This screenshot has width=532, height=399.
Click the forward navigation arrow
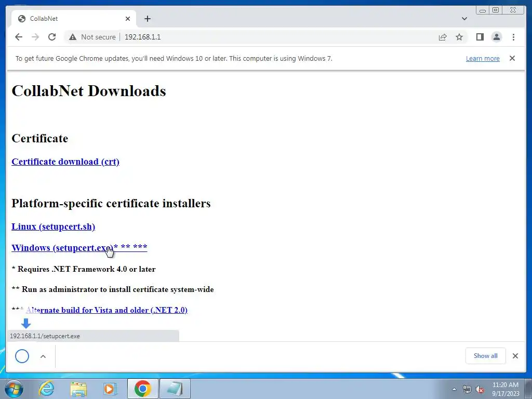click(x=35, y=37)
